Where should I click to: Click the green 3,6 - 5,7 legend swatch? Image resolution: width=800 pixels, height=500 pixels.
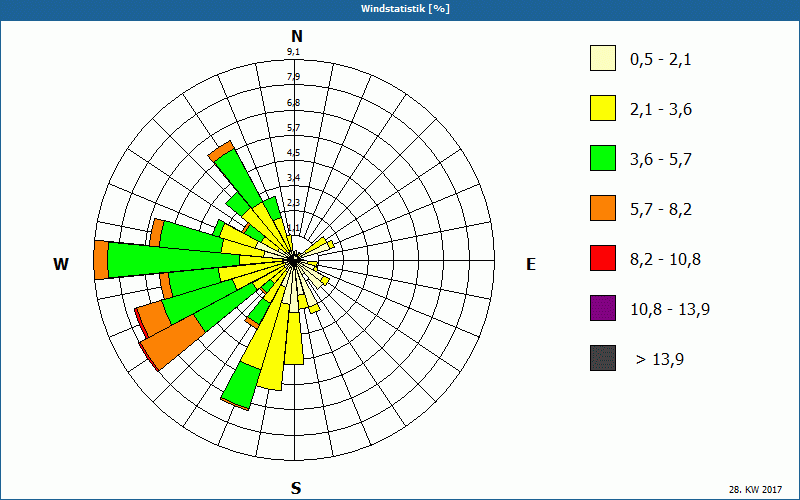point(603,158)
